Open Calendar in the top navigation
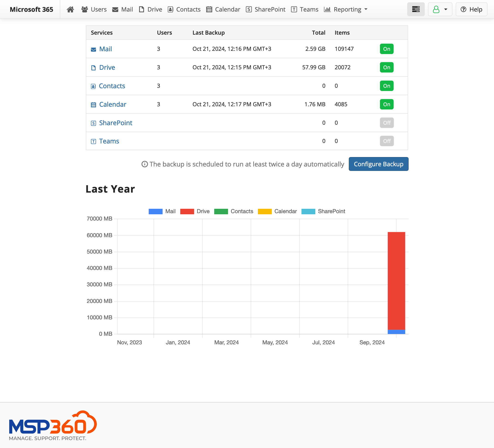This screenshot has height=448, width=494. [x=223, y=9]
